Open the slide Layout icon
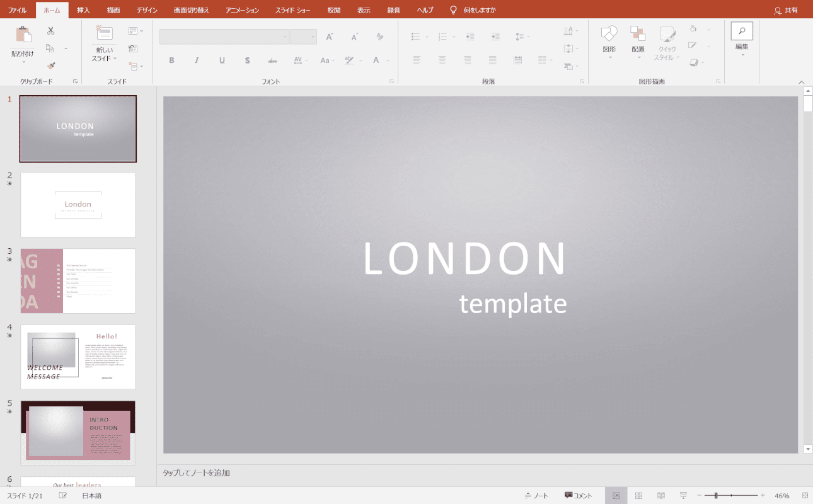The height and width of the screenshot is (504, 813). click(133, 30)
